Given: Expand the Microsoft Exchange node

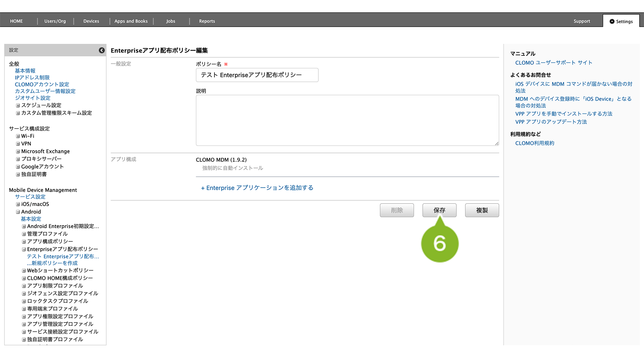Looking at the screenshot, I should click(18, 151).
